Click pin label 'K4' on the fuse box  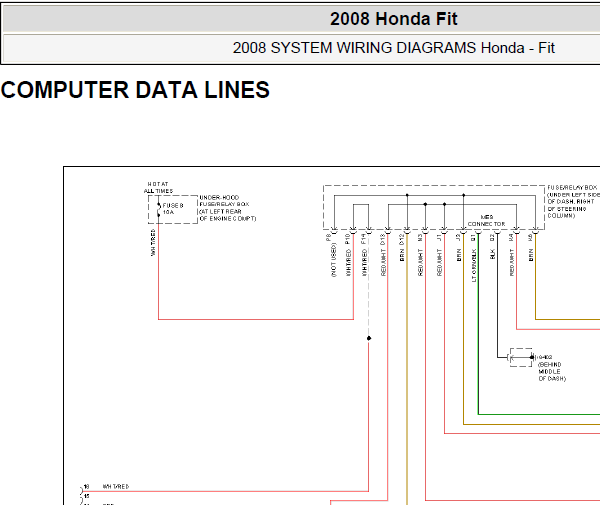[511, 238]
